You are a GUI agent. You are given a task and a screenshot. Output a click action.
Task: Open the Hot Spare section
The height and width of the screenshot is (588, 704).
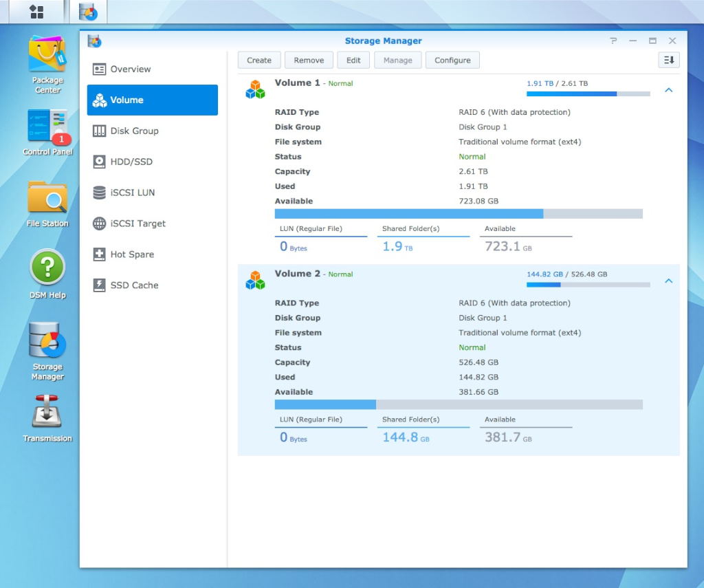[x=153, y=254]
